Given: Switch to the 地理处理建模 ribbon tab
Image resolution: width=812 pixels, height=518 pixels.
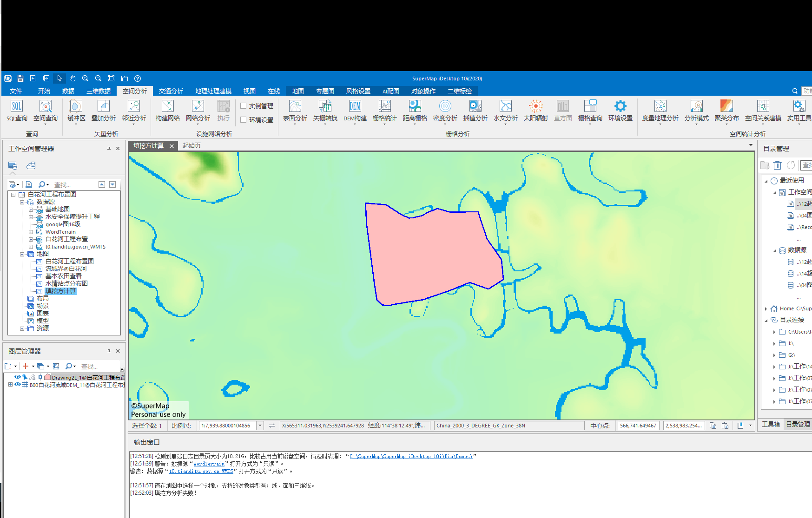Looking at the screenshot, I should coord(213,91).
